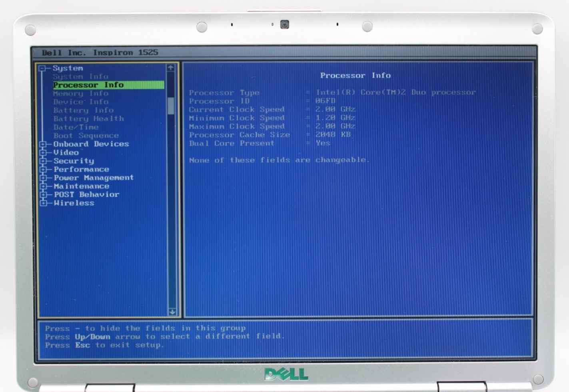
Task: Click the scroll up arrow in tree pane
Action: click(x=171, y=68)
